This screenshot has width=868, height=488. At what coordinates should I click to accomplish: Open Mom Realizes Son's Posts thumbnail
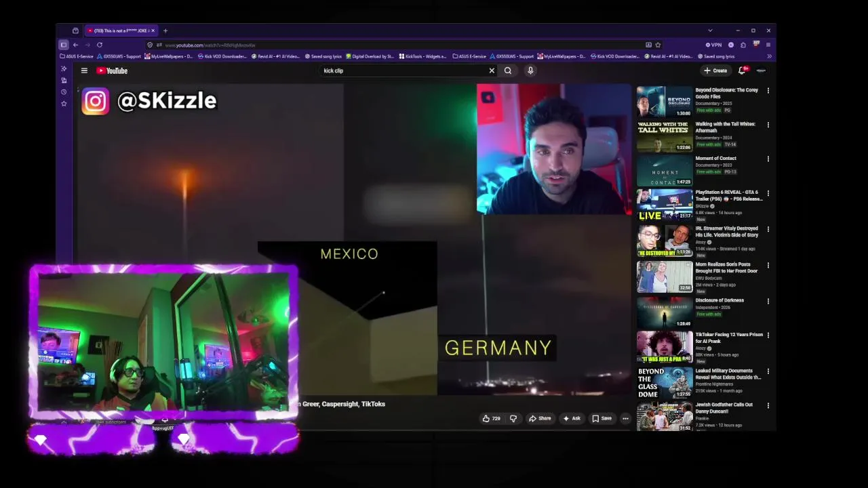(665, 277)
